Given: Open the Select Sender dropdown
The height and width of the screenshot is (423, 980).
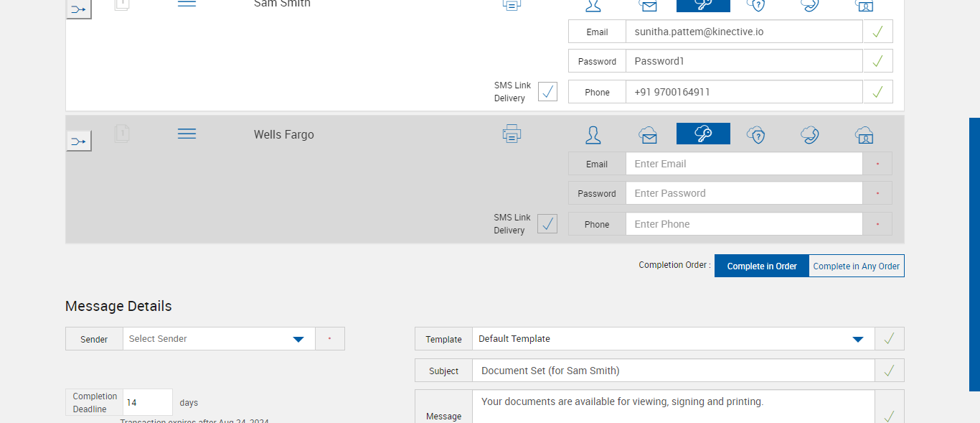Looking at the screenshot, I should [219, 339].
